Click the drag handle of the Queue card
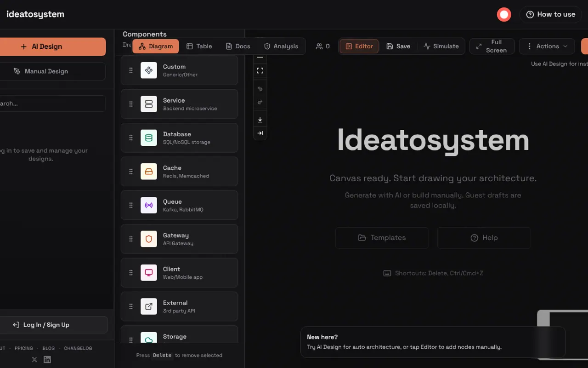Screen dimensions: 588x368 coord(131,205)
